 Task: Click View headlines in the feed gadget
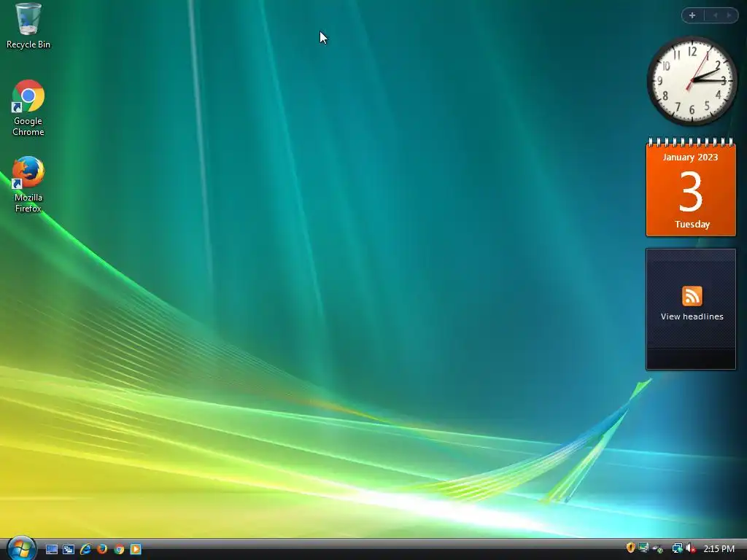[x=692, y=316]
